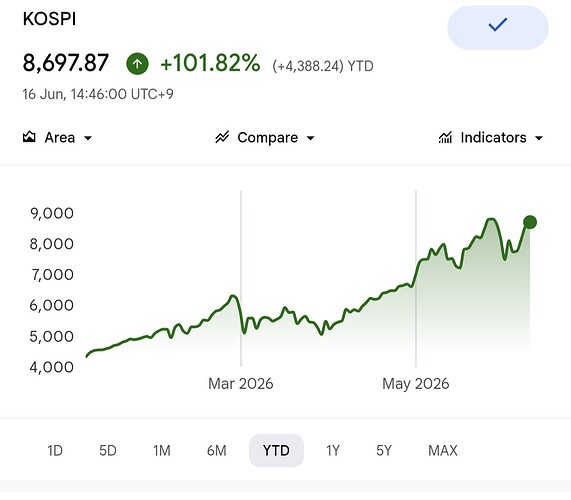Image resolution: width=571 pixels, height=500 pixels.
Task: Open the Area chart type dropdown arrow
Action: coord(88,138)
